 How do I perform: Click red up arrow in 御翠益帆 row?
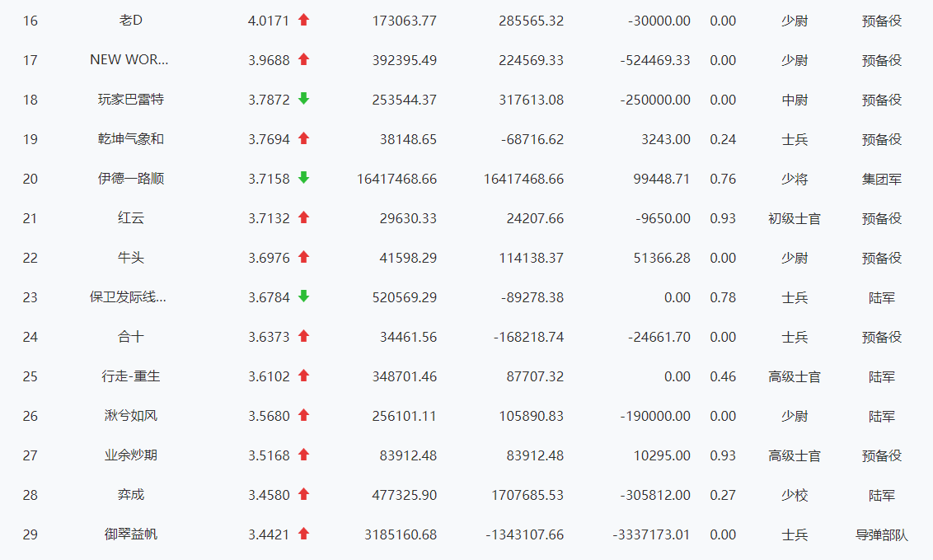(x=303, y=534)
